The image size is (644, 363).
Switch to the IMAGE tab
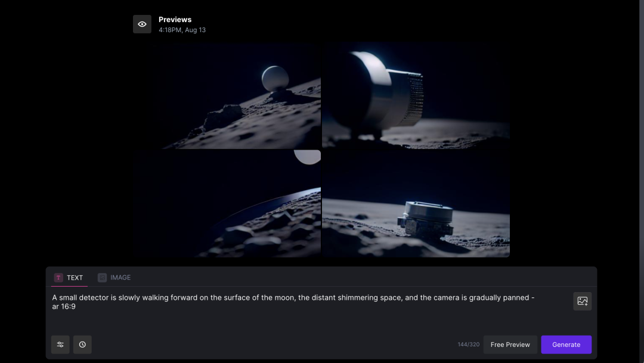(114, 278)
